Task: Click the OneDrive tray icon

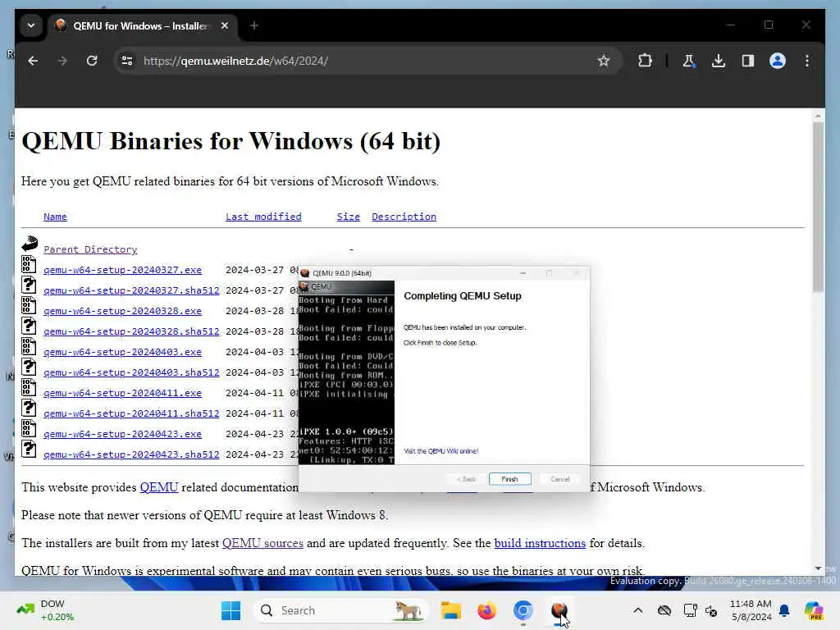Action: 664,610
